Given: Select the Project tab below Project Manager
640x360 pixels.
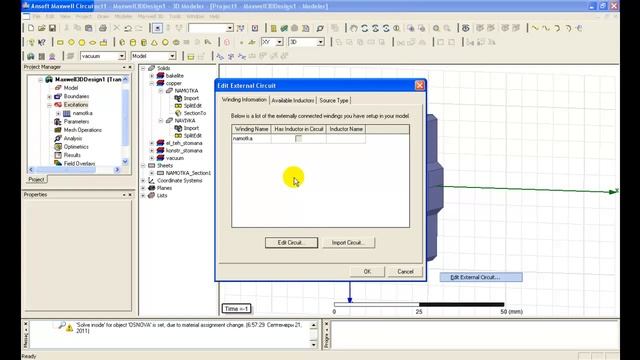Looking at the screenshot, I should [36, 180].
